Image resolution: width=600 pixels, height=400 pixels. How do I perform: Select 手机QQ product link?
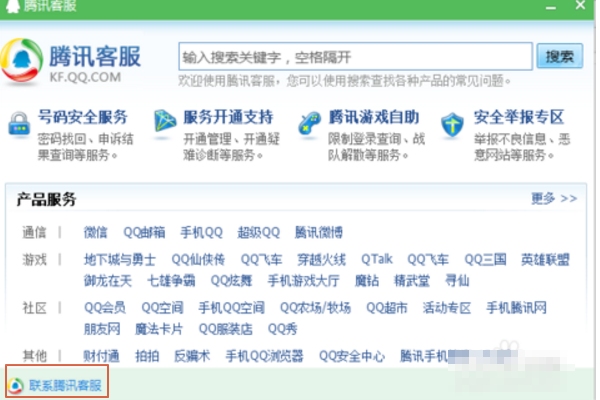click(202, 232)
